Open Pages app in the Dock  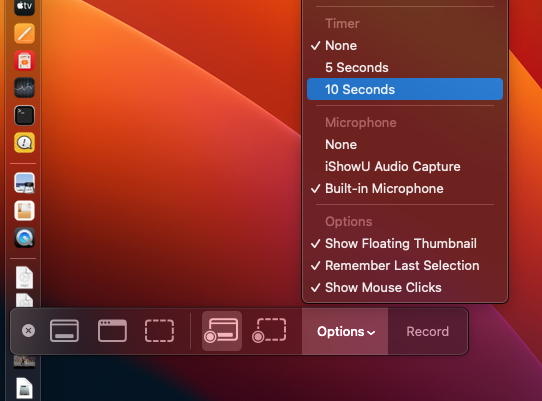(x=24, y=33)
